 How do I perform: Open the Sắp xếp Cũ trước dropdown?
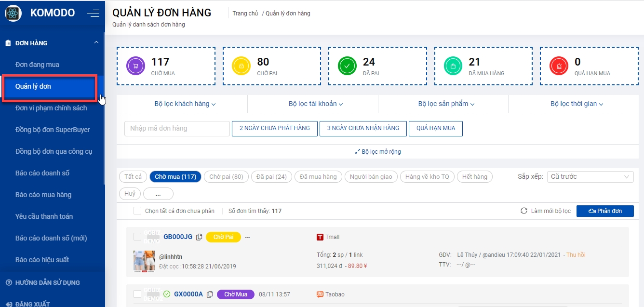click(590, 177)
